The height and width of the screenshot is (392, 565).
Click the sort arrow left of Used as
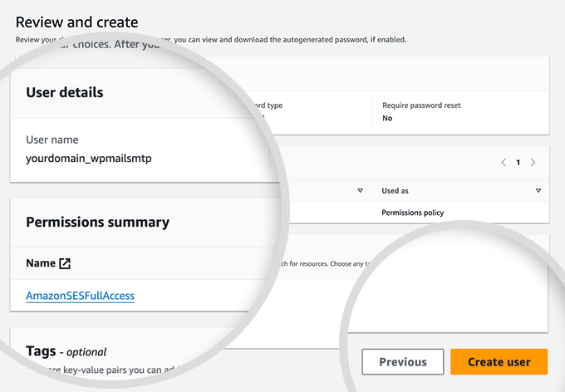[360, 191]
